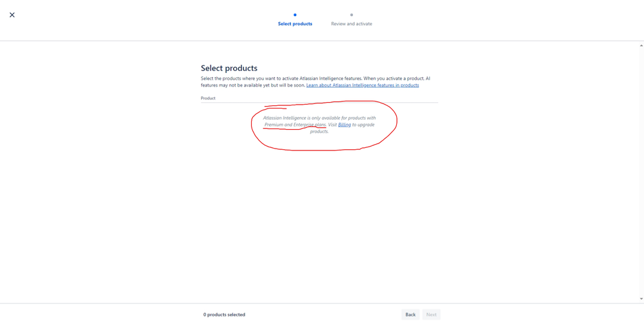Click the step indicator dot above Review and activate

352,15
